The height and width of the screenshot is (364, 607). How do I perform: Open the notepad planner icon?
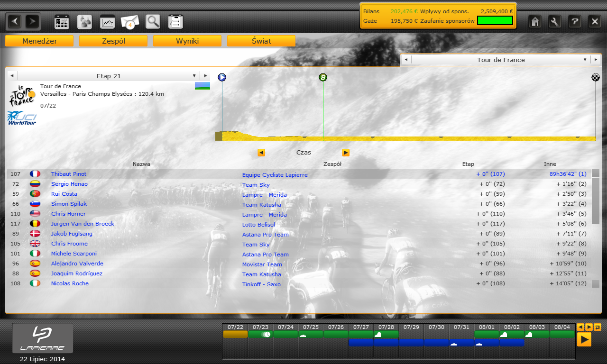tap(175, 22)
